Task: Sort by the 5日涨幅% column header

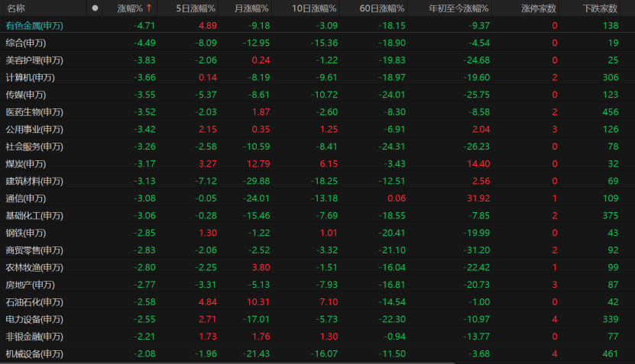Action: (x=196, y=8)
